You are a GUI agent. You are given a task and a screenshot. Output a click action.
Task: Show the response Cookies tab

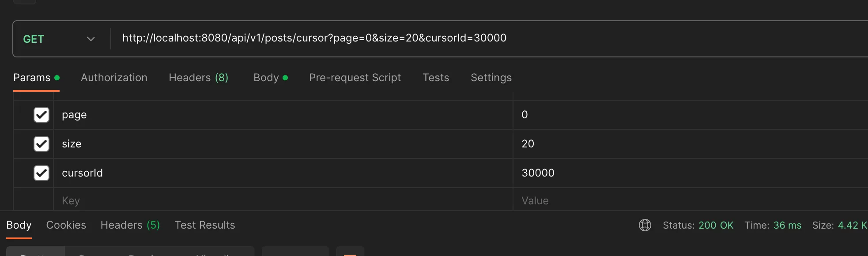click(66, 225)
